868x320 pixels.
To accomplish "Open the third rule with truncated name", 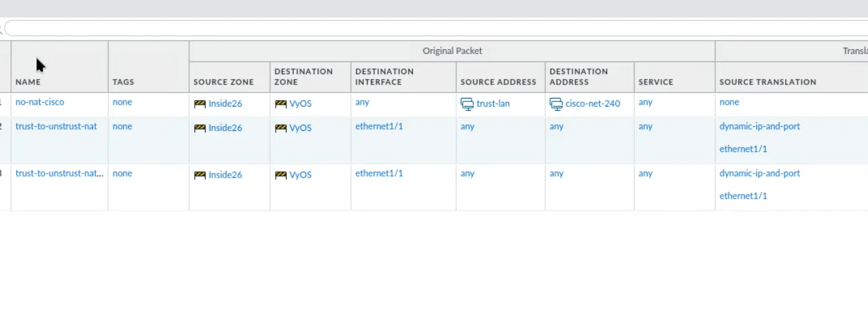I will point(59,174).
